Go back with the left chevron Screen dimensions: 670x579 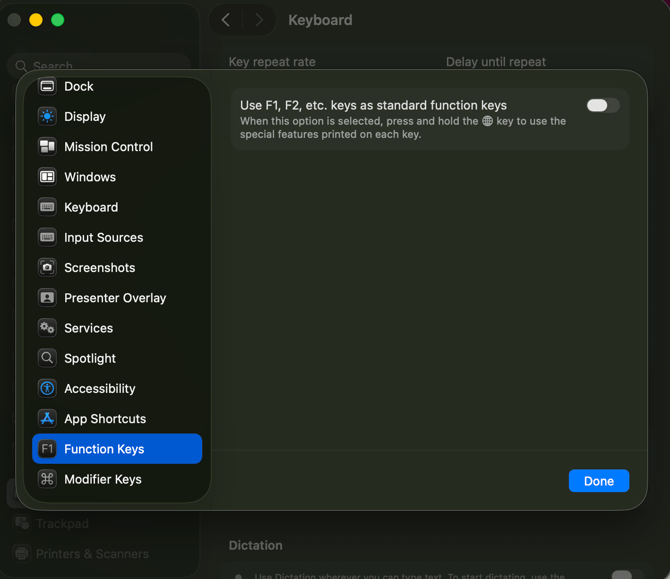(226, 20)
